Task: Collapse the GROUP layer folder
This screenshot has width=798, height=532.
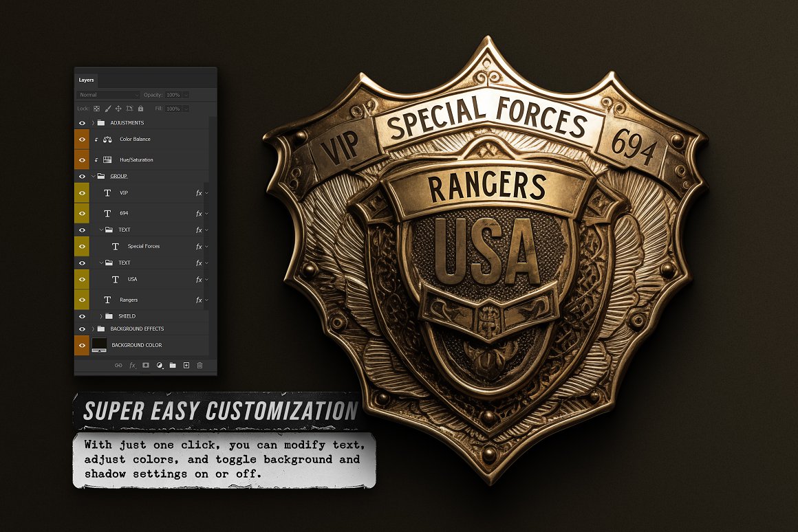Action: (x=92, y=177)
